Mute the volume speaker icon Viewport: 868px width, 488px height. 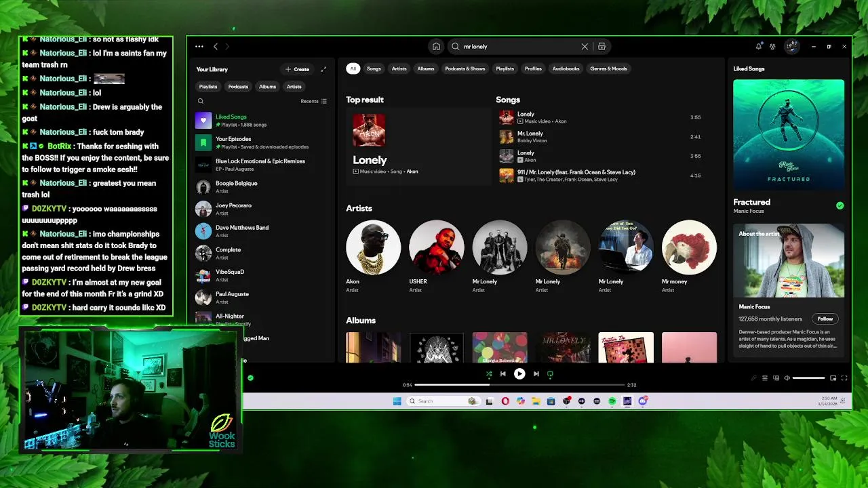tap(787, 378)
